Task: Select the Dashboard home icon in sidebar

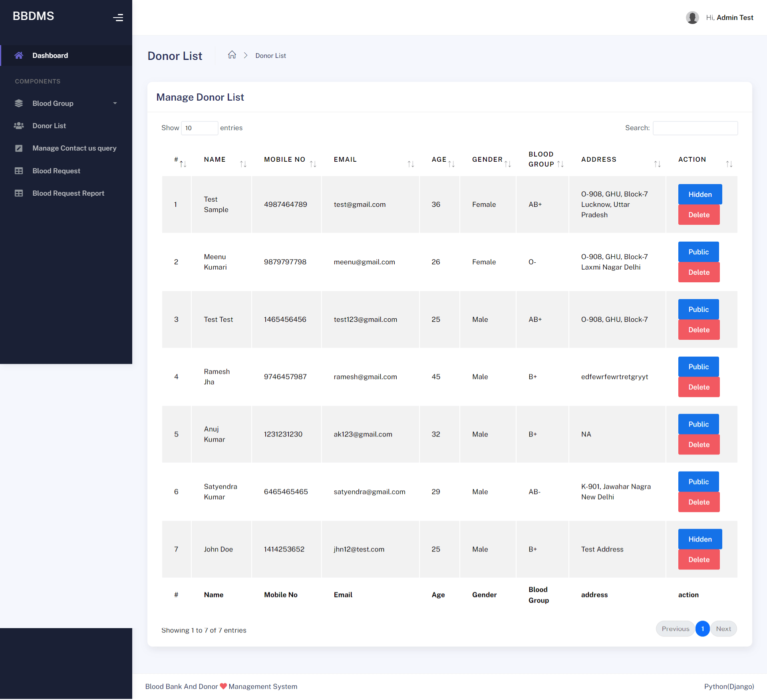Action: click(x=19, y=55)
